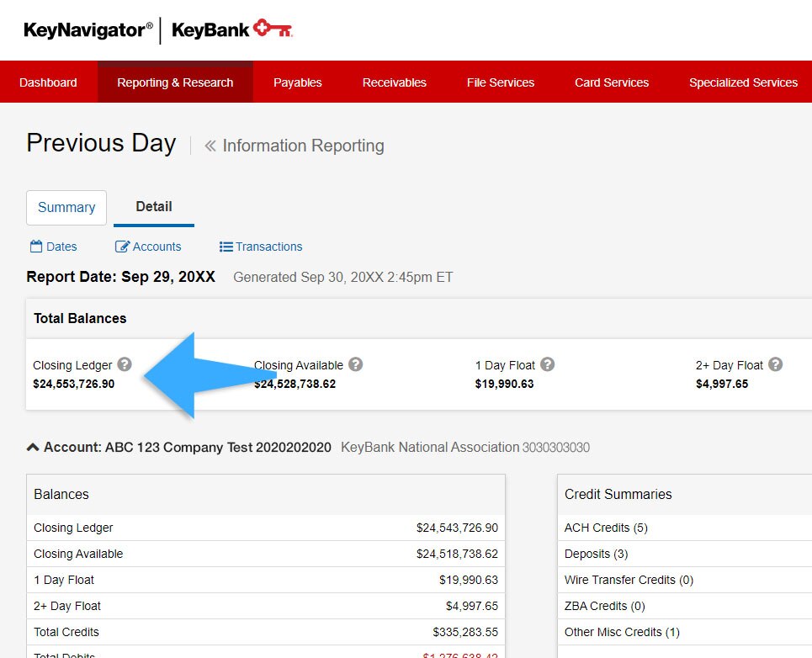Select the Detail tab
Image resolution: width=812 pixels, height=658 pixels.
point(154,207)
